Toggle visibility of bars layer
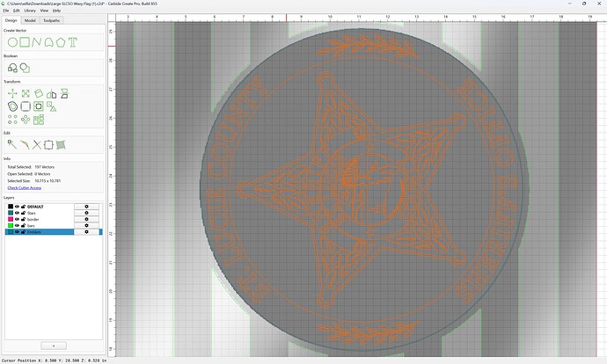The image size is (607, 364). (17, 225)
